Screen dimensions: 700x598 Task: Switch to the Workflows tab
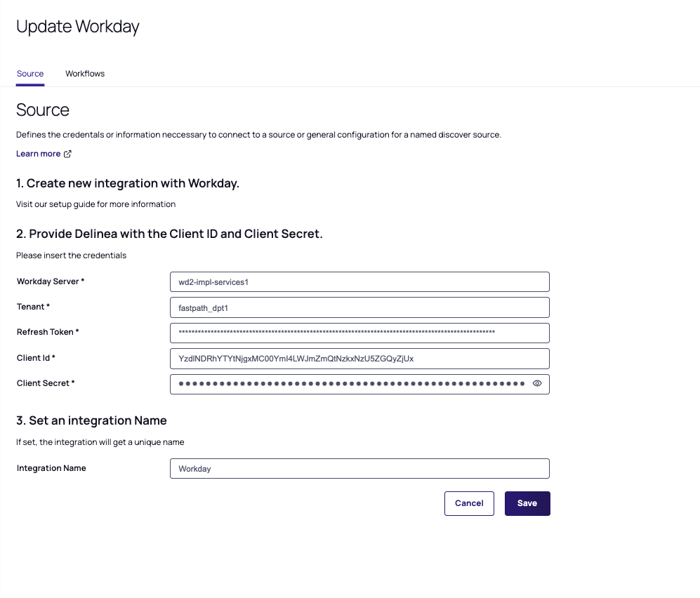pyautogui.click(x=85, y=74)
